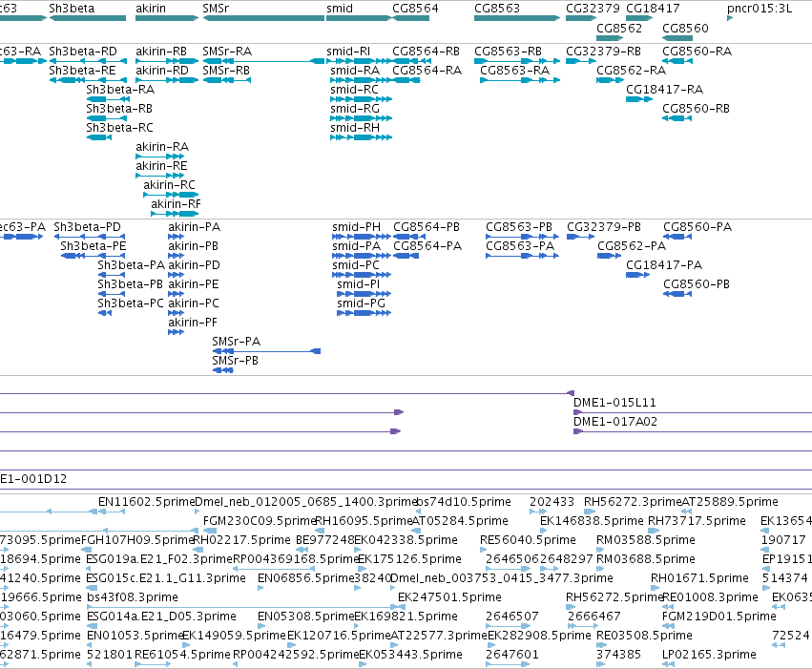Image resolution: width=812 pixels, height=669 pixels.
Task: Select the CG8563 gene label
Action: tap(496, 9)
